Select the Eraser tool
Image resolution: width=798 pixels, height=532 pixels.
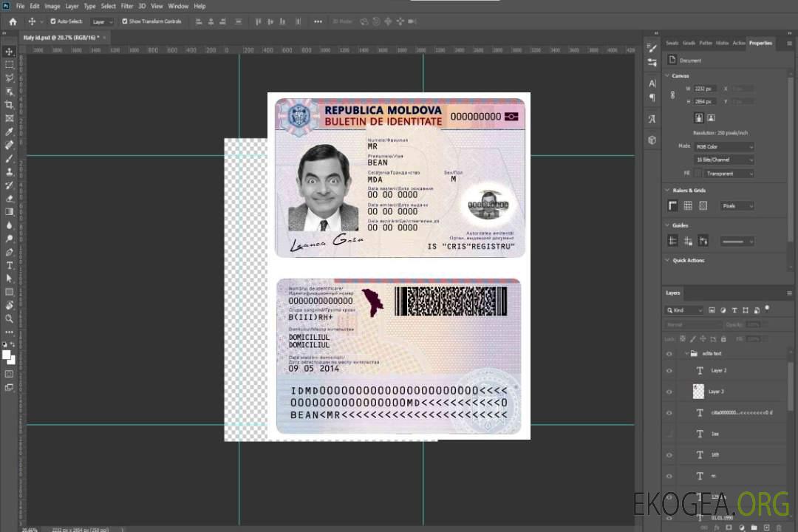coord(9,199)
